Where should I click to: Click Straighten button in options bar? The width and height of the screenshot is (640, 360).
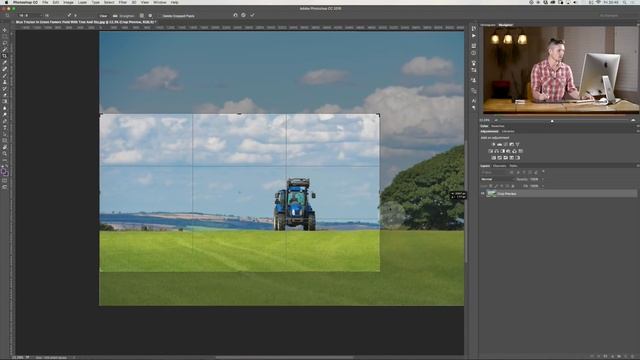(x=124, y=16)
